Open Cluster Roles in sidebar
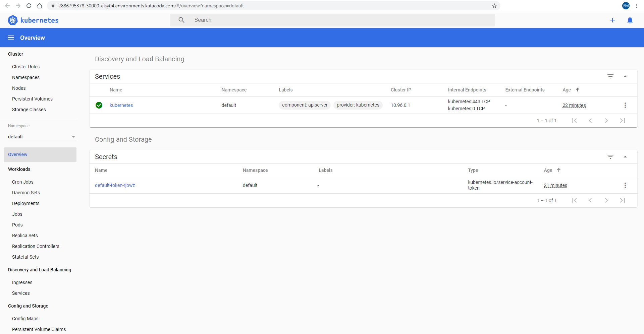Image resolution: width=644 pixels, height=334 pixels. pos(26,67)
